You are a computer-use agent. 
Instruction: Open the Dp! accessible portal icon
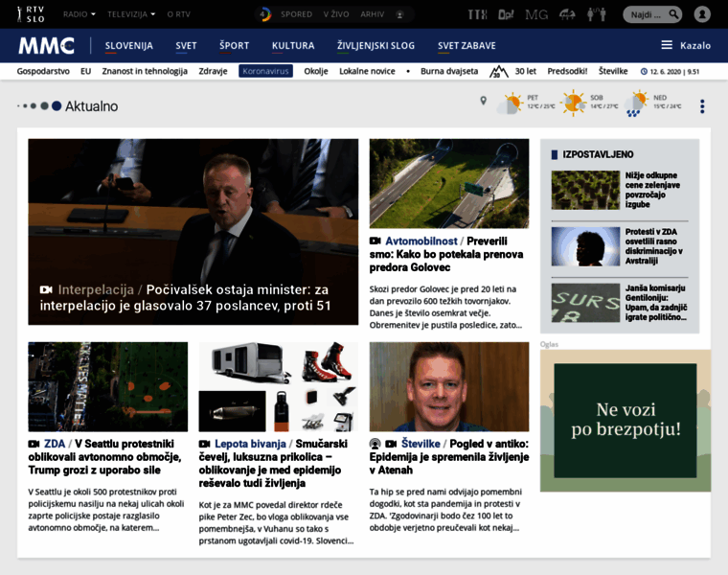click(x=506, y=14)
